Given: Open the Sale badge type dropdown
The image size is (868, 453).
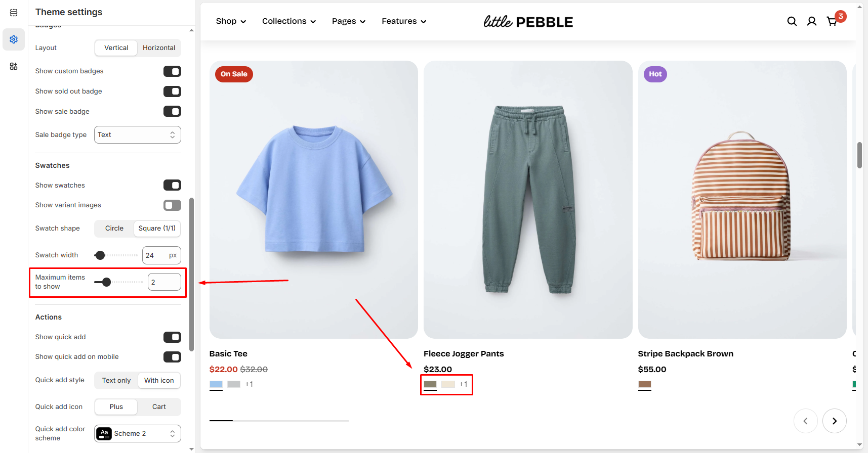Looking at the screenshot, I should pos(137,135).
